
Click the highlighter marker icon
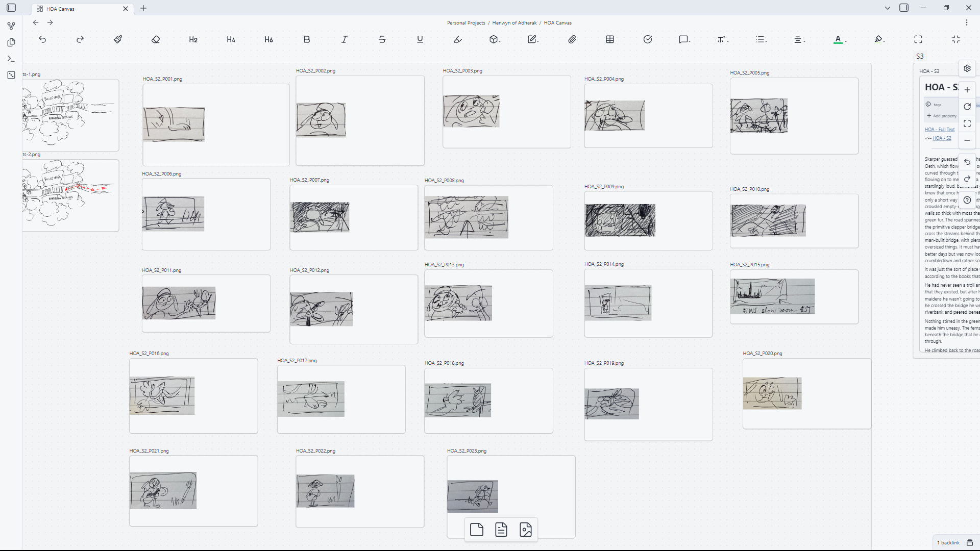click(458, 39)
